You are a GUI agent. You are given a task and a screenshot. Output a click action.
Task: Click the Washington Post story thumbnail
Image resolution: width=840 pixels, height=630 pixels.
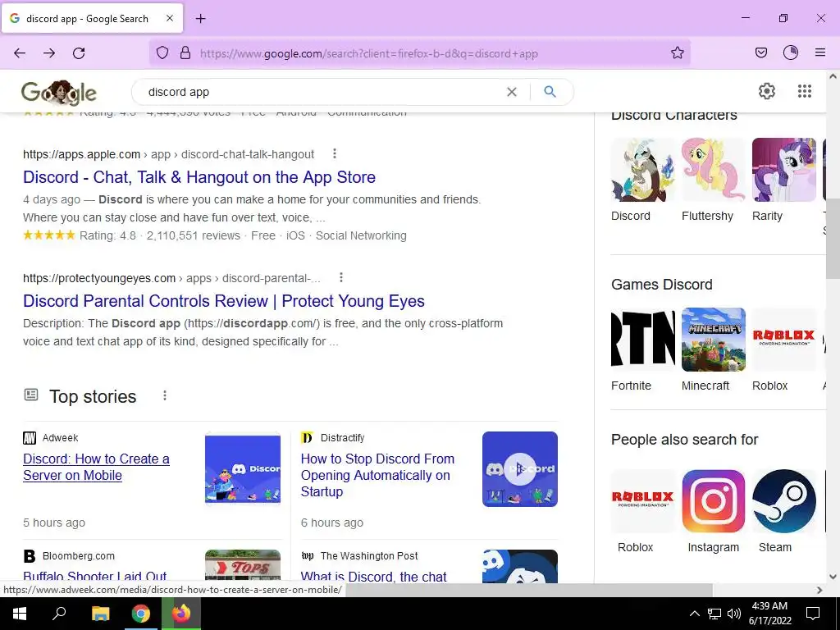519,566
